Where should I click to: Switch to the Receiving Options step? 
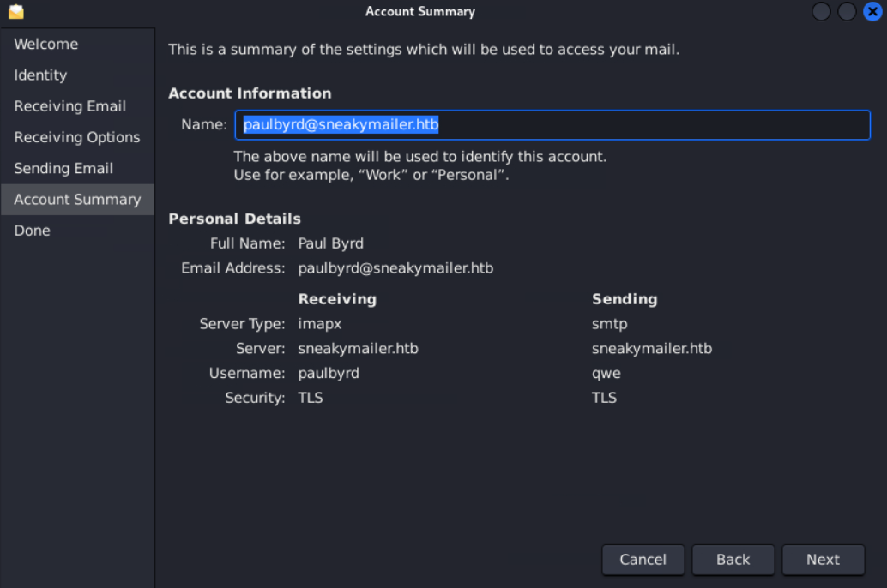tap(77, 137)
